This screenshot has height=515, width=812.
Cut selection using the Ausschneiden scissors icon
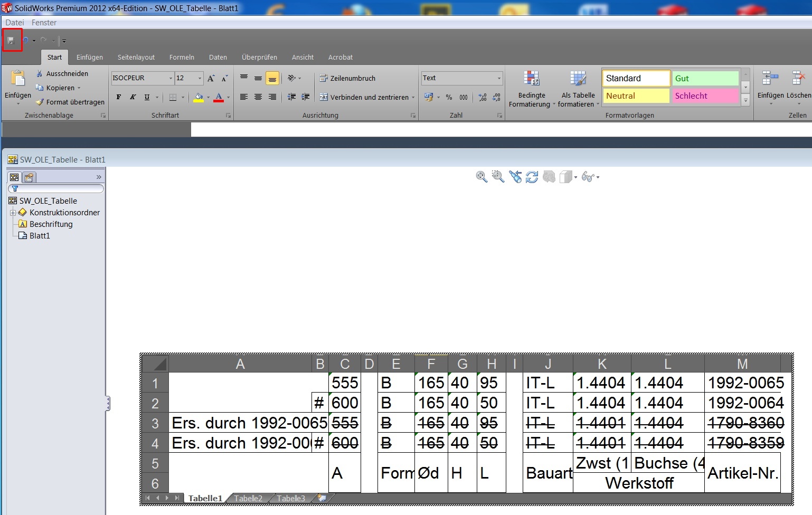pyautogui.click(x=40, y=73)
